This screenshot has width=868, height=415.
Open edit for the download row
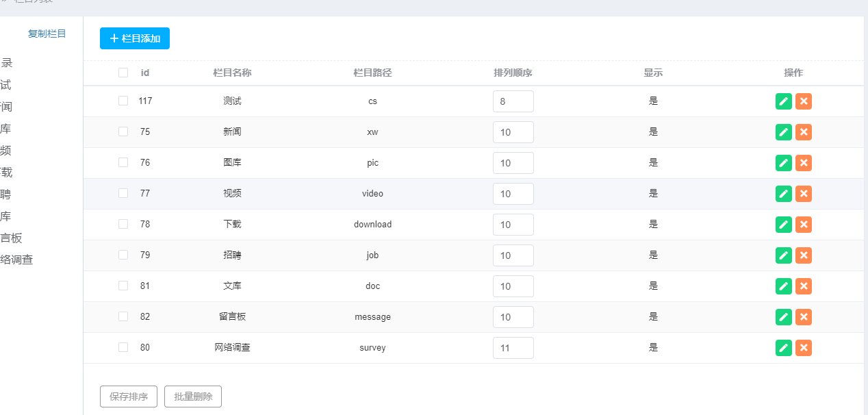tap(784, 225)
